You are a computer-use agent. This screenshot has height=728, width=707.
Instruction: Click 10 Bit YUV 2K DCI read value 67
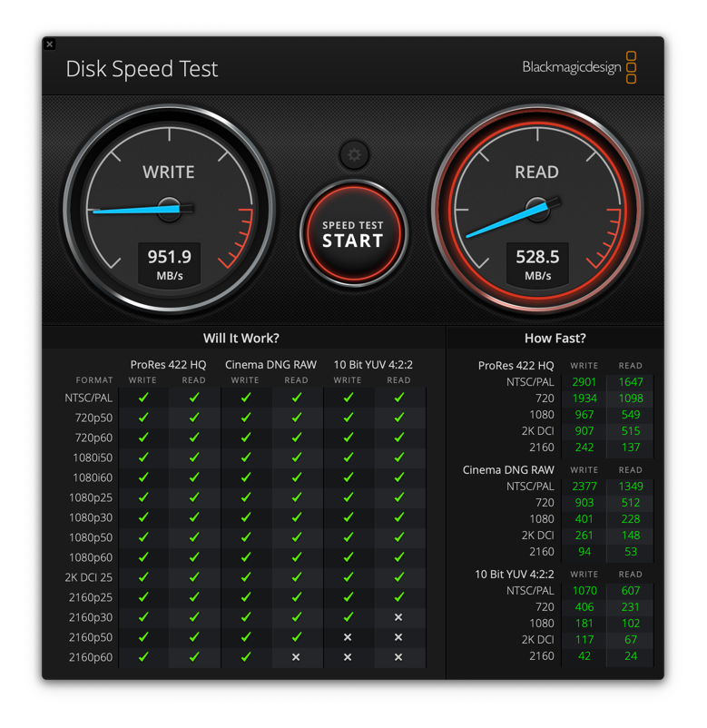[x=631, y=639]
